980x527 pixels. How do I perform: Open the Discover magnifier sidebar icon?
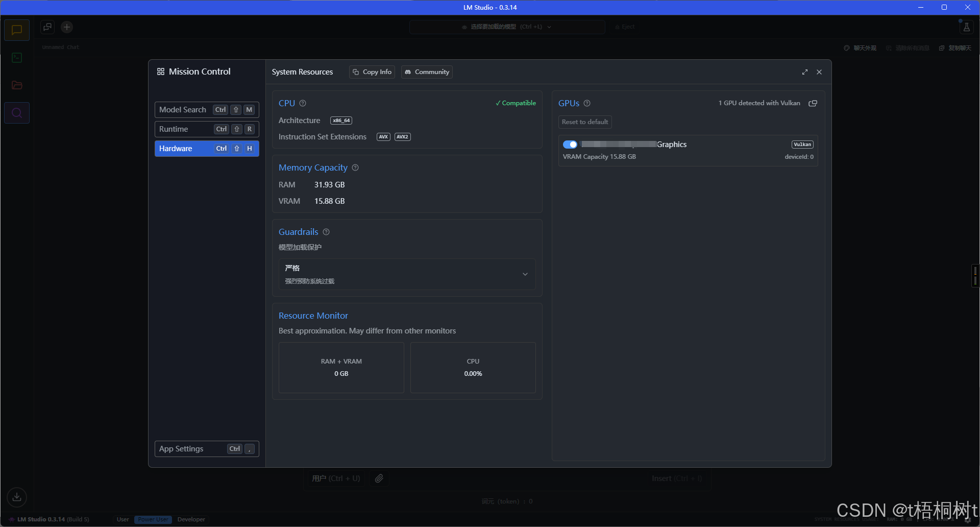point(17,113)
